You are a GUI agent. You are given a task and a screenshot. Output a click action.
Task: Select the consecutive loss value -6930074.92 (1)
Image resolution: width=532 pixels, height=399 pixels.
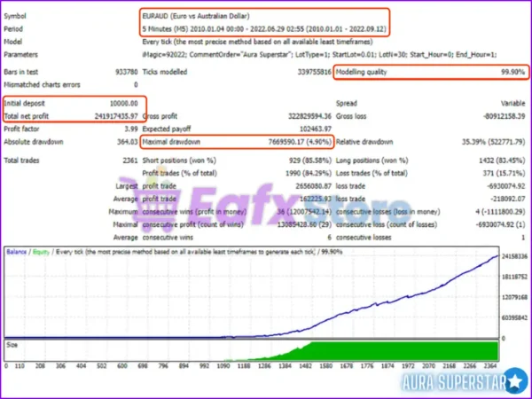coord(500,224)
